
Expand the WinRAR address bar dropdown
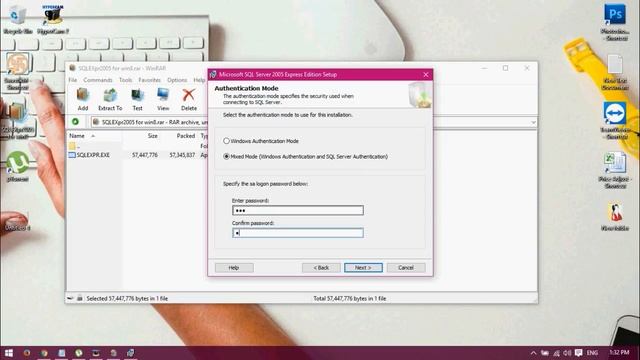[x=533, y=122]
